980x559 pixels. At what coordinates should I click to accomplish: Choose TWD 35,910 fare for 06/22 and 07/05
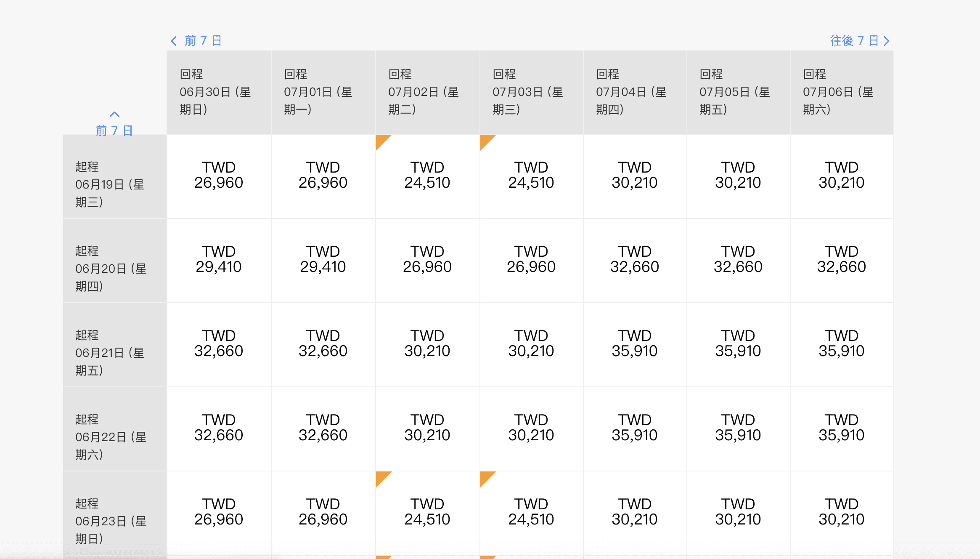(738, 429)
